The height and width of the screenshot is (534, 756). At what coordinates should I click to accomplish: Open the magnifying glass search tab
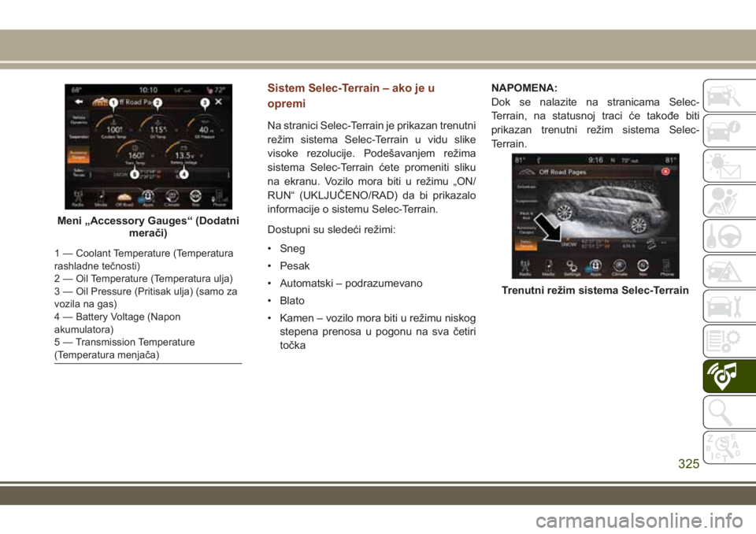click(x=729, y=412)
